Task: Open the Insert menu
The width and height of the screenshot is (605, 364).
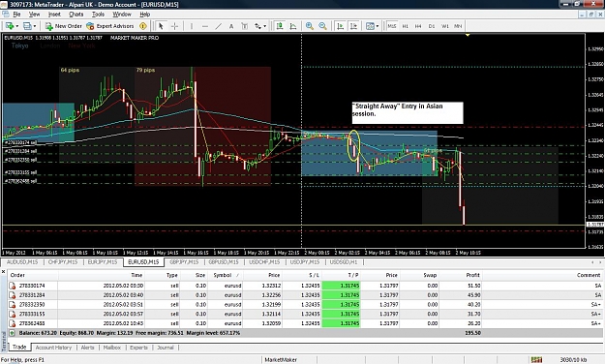Action: coord(54,15)
